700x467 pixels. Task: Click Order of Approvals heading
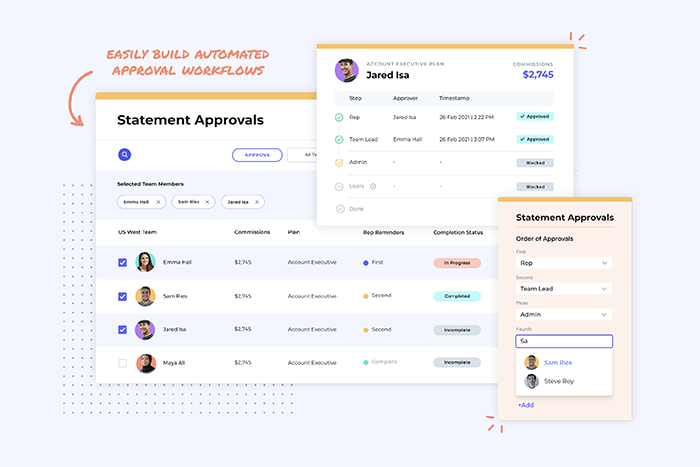point(545,239)
